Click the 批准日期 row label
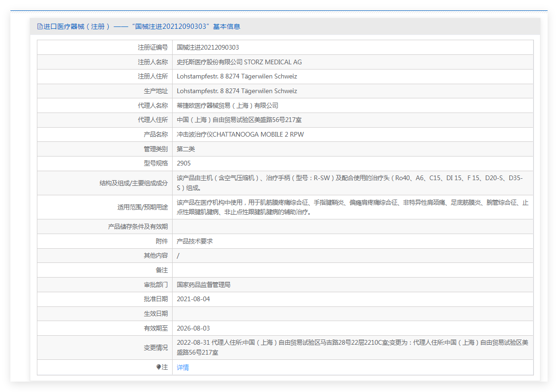Screen dimensions: 558x392 [x=156, y=299]
